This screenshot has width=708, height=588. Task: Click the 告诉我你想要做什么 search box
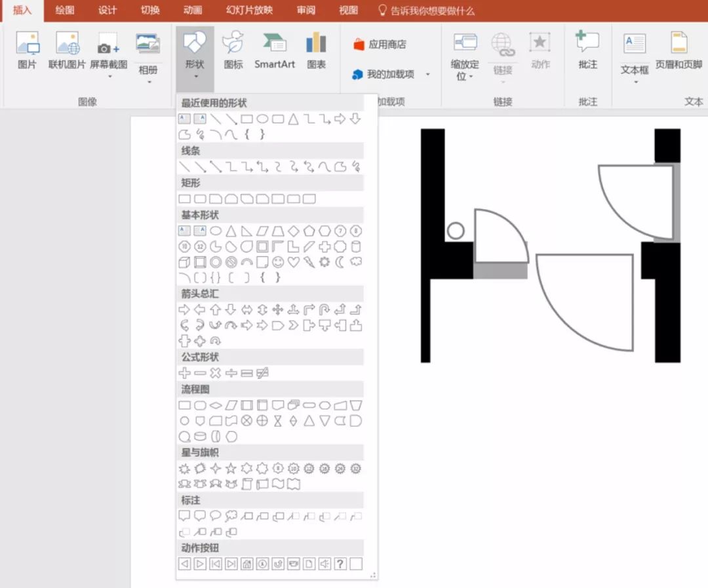point(432,10)
